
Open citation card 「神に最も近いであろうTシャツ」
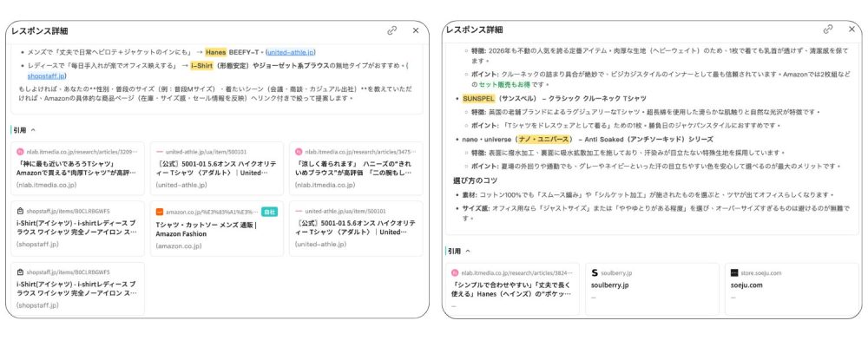77,168
